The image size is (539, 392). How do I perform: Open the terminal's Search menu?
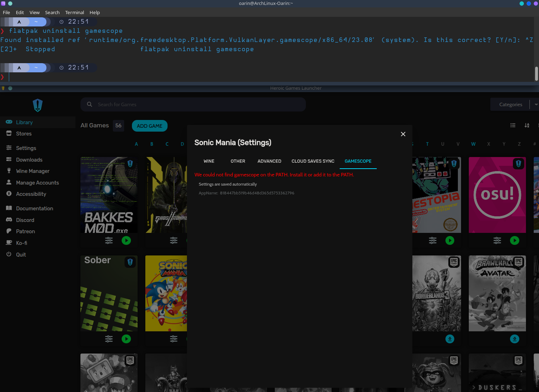click(x=52, y=12)
